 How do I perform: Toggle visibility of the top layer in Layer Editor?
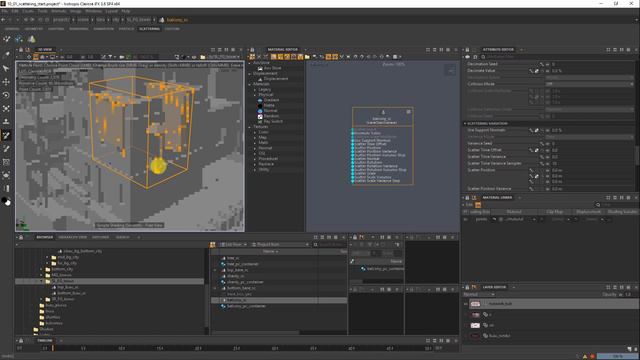(466, 304)
